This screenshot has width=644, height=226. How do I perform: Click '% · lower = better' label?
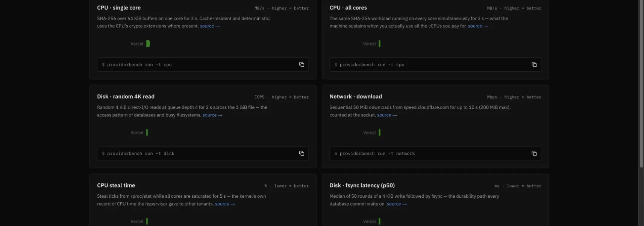[286, 186]
